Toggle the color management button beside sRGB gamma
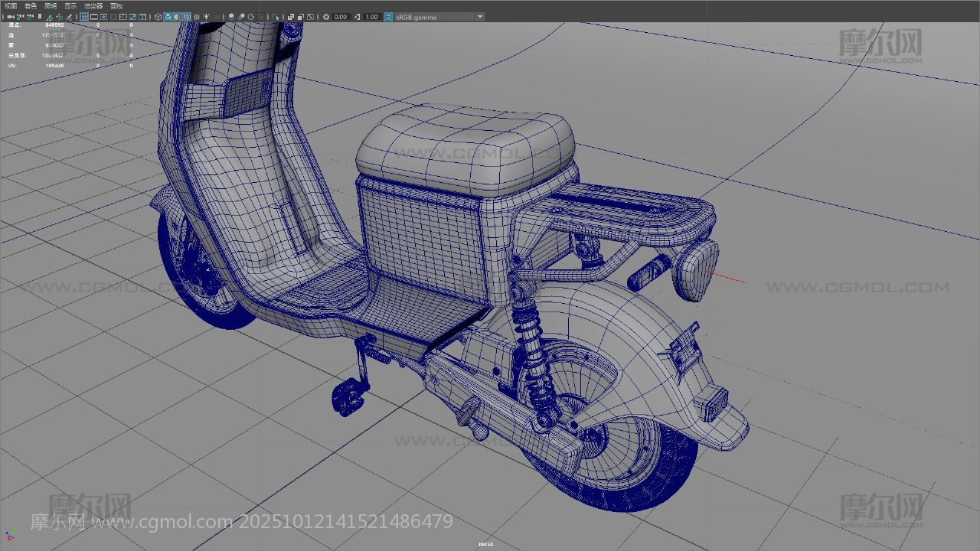 coord(388,17)
